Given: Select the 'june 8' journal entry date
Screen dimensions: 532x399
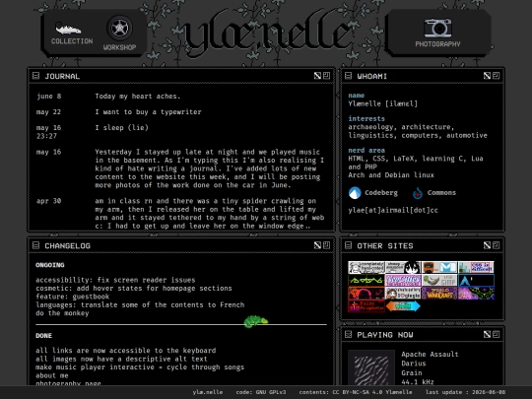Looking at the screenshot, I should [49, 96].
